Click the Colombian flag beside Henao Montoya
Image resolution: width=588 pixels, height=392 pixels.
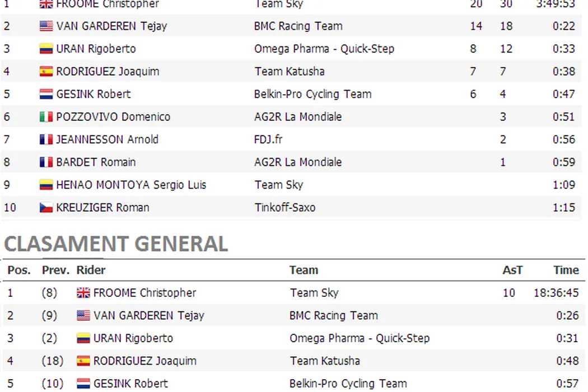click(46, 185)
